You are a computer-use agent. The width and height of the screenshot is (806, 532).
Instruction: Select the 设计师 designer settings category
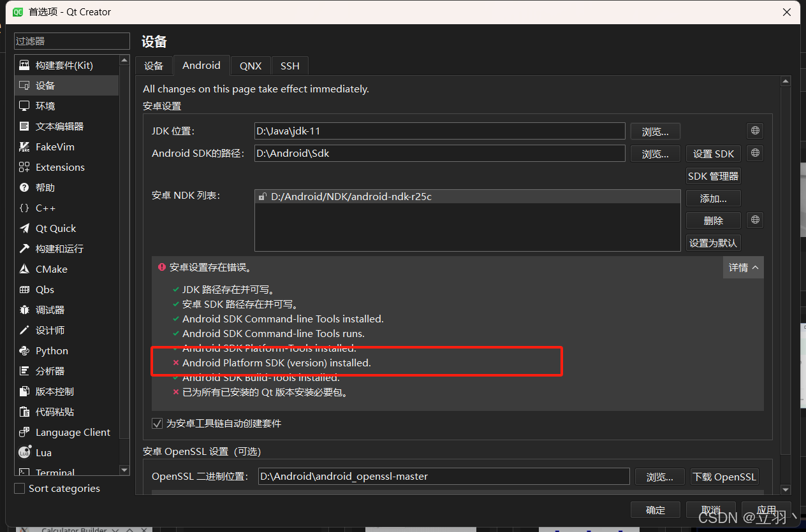tap(47, 330)
